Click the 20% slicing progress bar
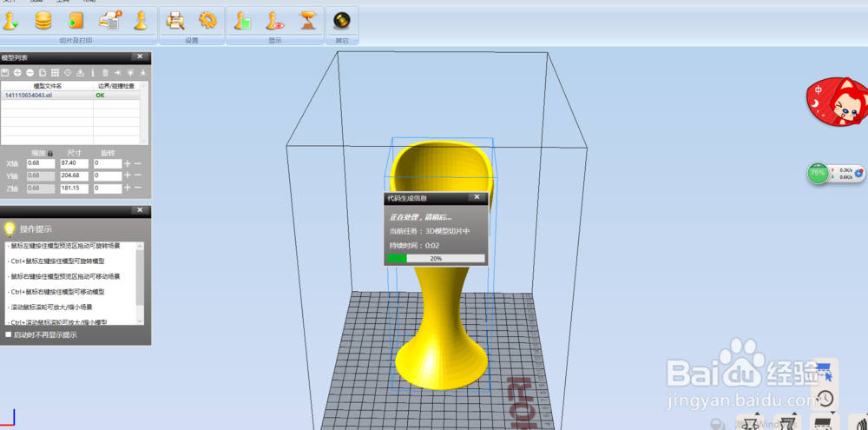The image size is (868, 430). click(x=436, y=258)
